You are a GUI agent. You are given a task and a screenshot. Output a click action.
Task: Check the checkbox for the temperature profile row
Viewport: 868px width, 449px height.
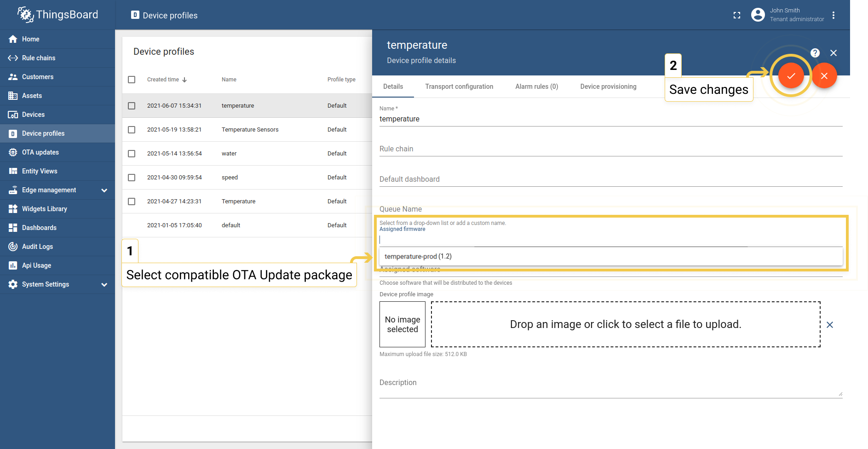coord(132,105)
